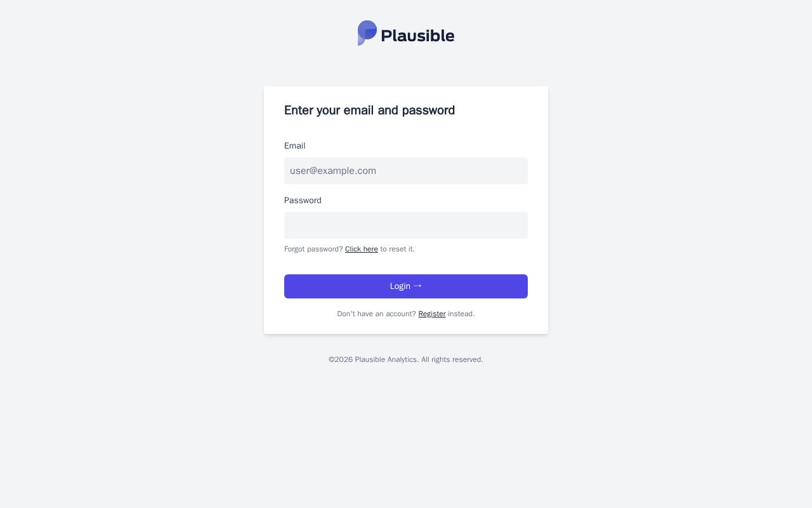Click the Plausible wordmark text
This screenshot has height=508, width=812.
click(x=417, y=36)
